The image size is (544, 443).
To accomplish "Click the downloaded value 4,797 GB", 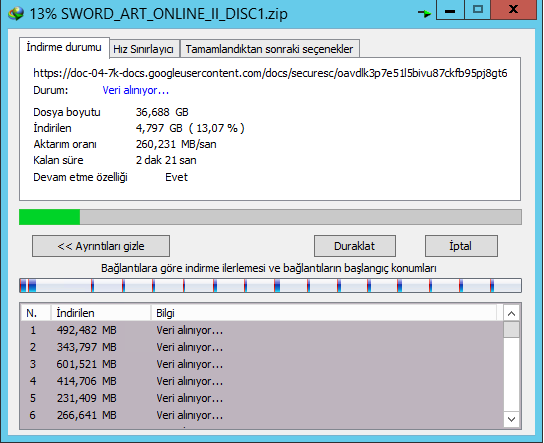I will pos(190,128).
